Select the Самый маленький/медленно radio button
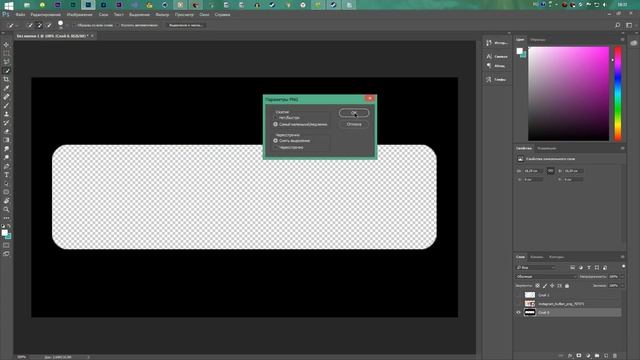 (276, 124)
